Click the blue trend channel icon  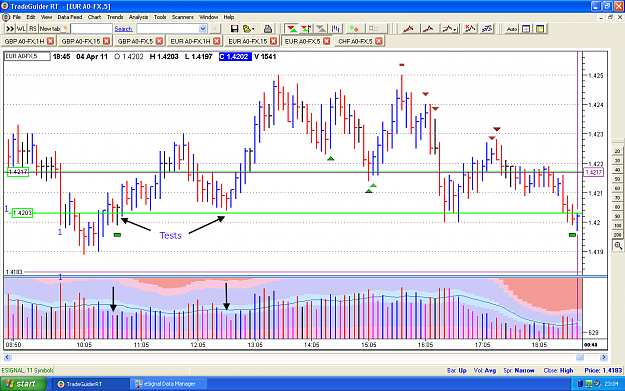tap(487, 29)
